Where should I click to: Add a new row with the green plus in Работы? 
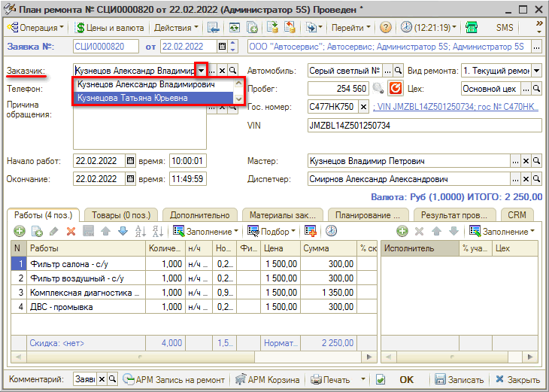19,231
